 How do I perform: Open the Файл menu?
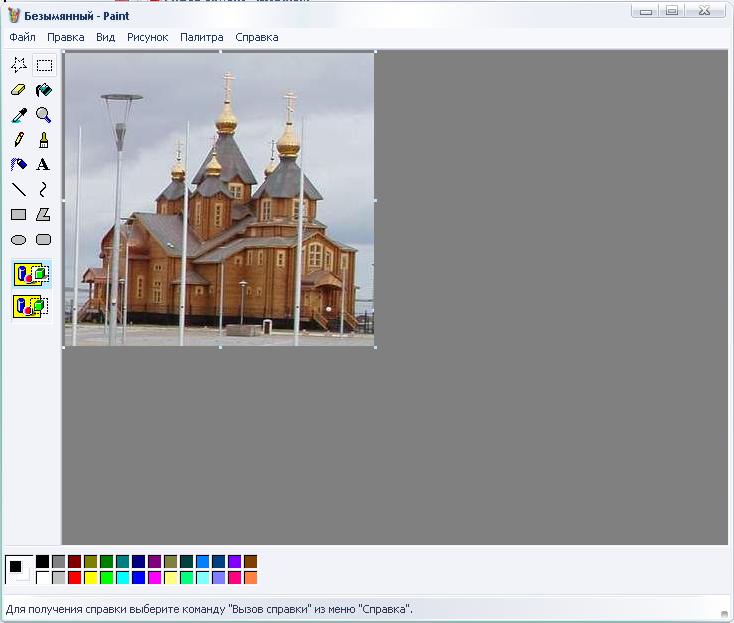pyautogui.click(x=22, y=37)
